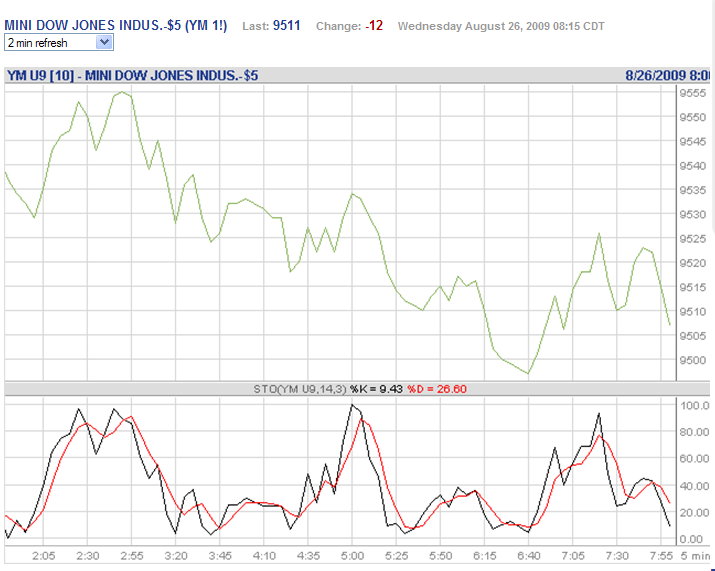715x571 pixels.
Task: Click the 4:10 time axis label
Action: point(264,556)
